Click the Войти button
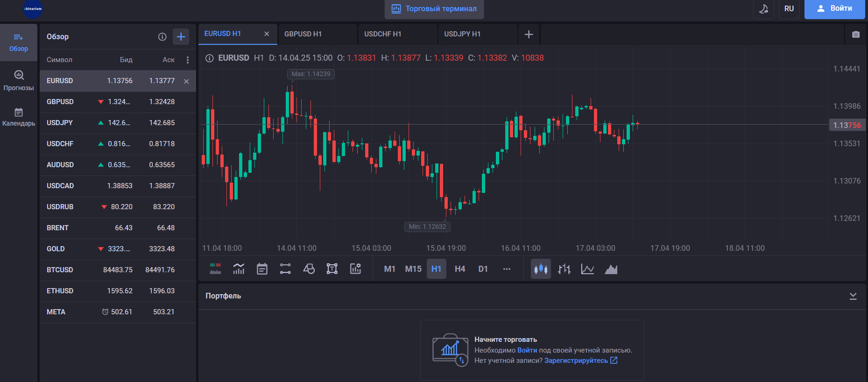The width and height of the screenshot is (868, 382). click(x=834, y=9)
